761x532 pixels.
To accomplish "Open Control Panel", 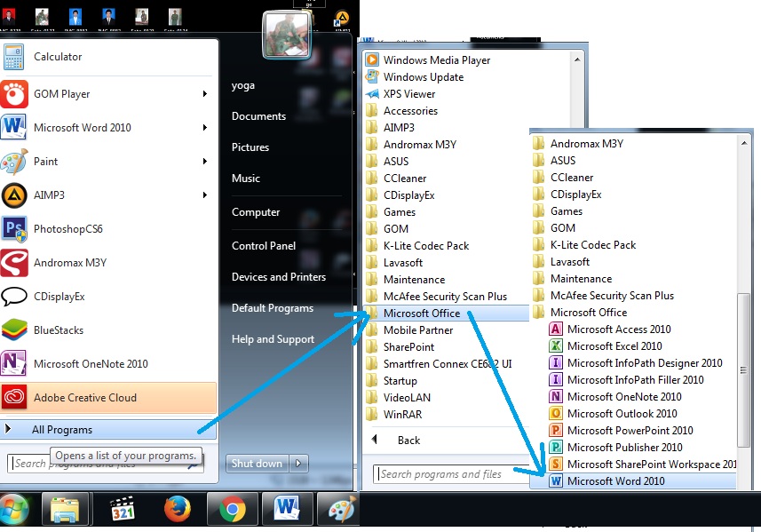I will click(x=264, y=246).
